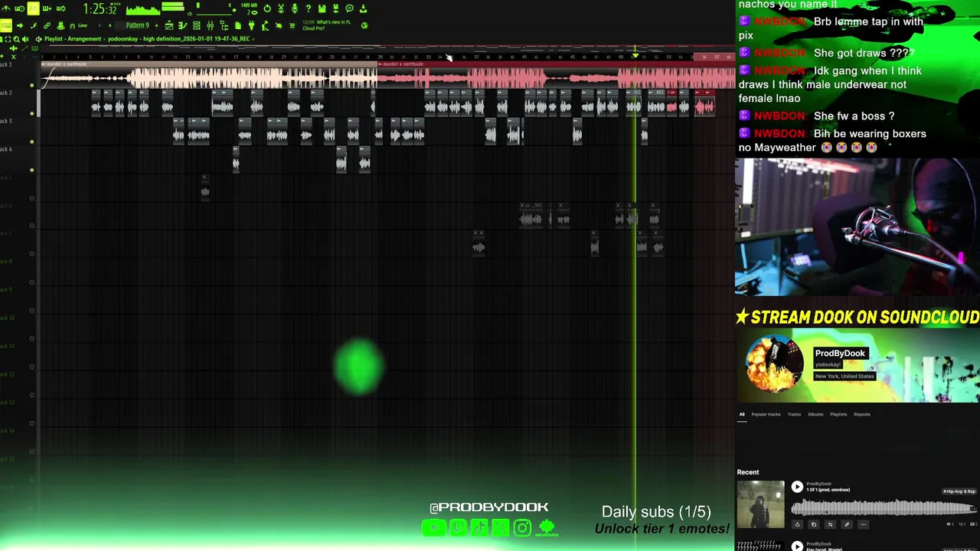Image resolution: width=980 pixels, height=551 pixels.
Task: Mute Track 3 via its green dot
Action: [31, 142]
